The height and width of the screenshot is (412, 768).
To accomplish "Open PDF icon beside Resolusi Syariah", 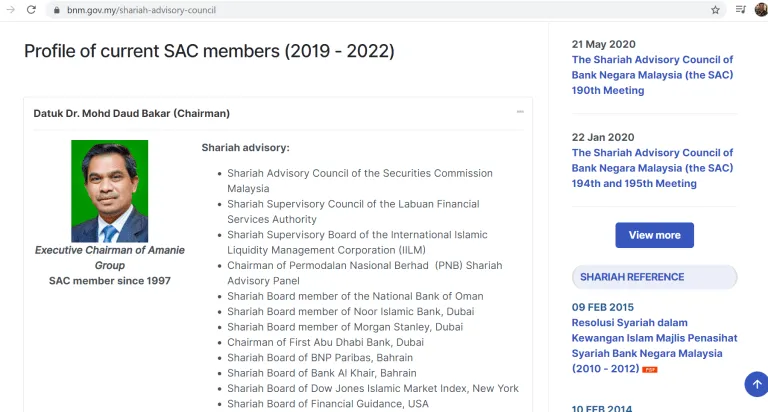I will coord(650,370).
